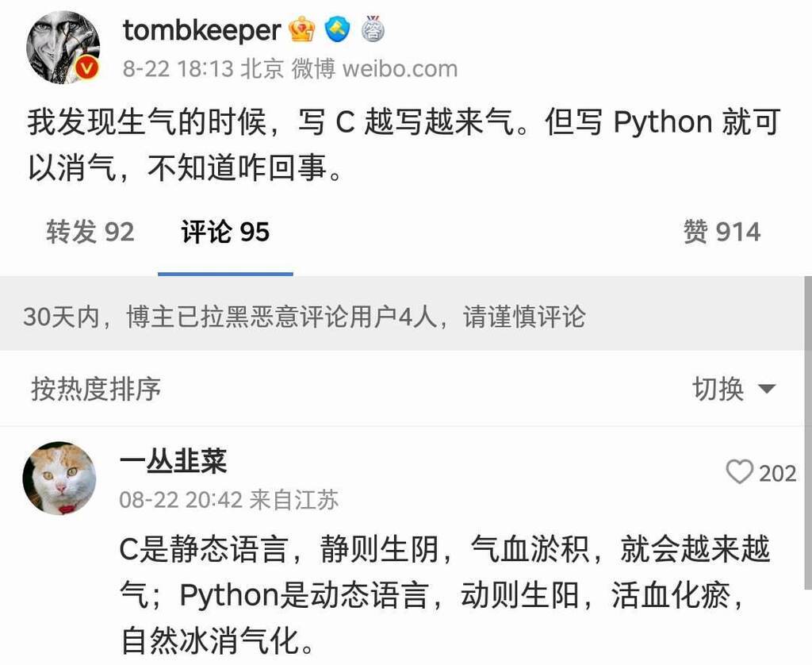Click the 30天内 blocked-users notice banner
The image size is (812, 665).
click(304, 317)
